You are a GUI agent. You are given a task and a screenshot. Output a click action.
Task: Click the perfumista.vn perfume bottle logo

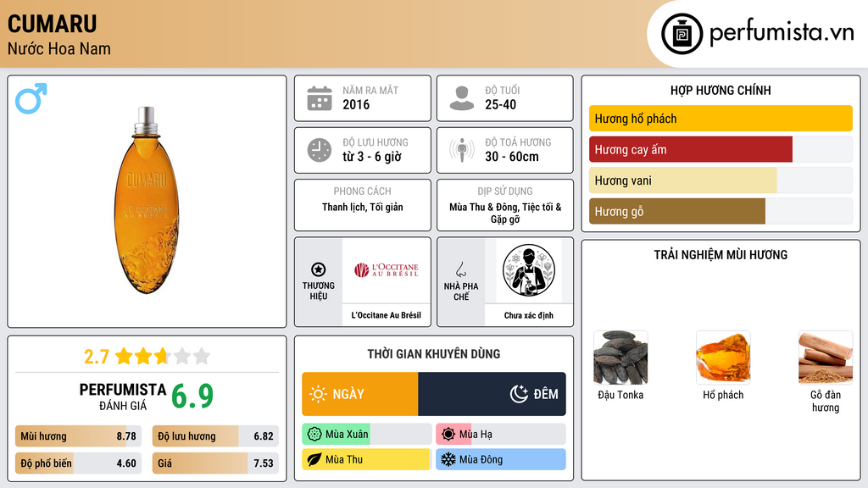tap(682, 34)
